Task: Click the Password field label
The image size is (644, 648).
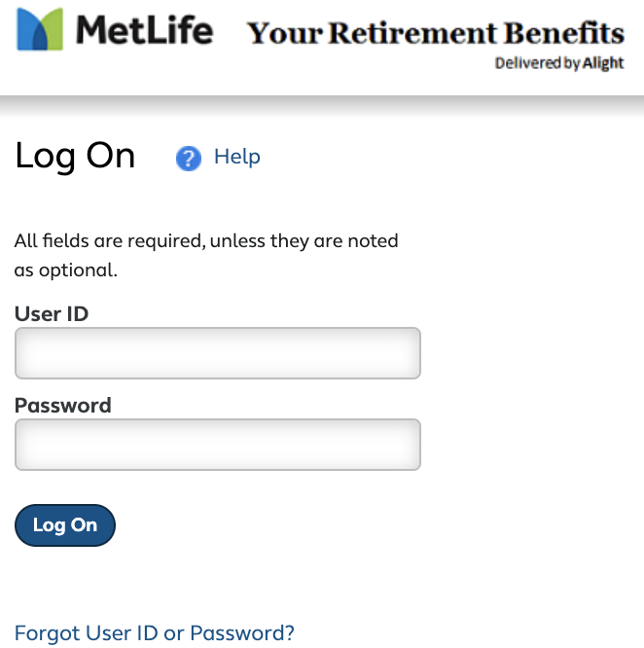Action: (63, 405)
